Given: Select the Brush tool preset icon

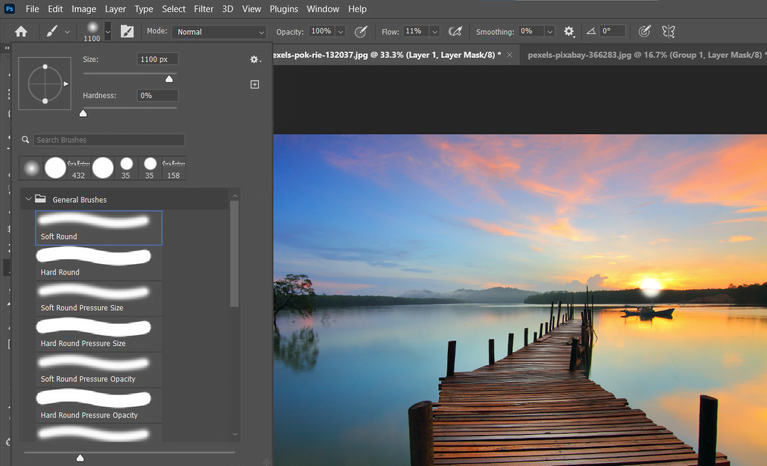Looking at the screenshot, I should (52, 32).
